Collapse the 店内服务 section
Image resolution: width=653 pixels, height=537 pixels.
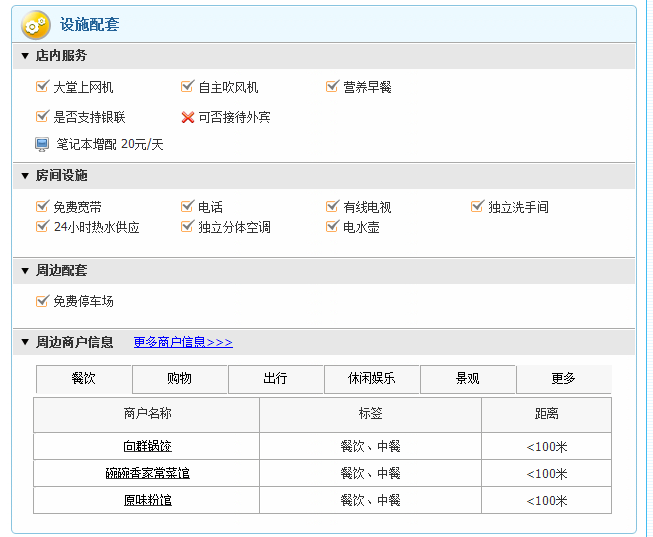click(25, 56)
